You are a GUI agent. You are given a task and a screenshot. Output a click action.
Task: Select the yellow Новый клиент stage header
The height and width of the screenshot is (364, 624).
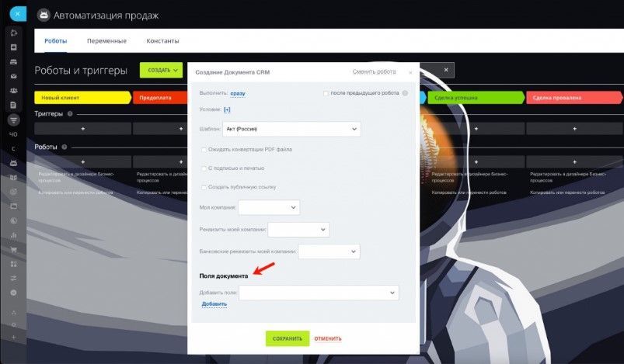83,97
